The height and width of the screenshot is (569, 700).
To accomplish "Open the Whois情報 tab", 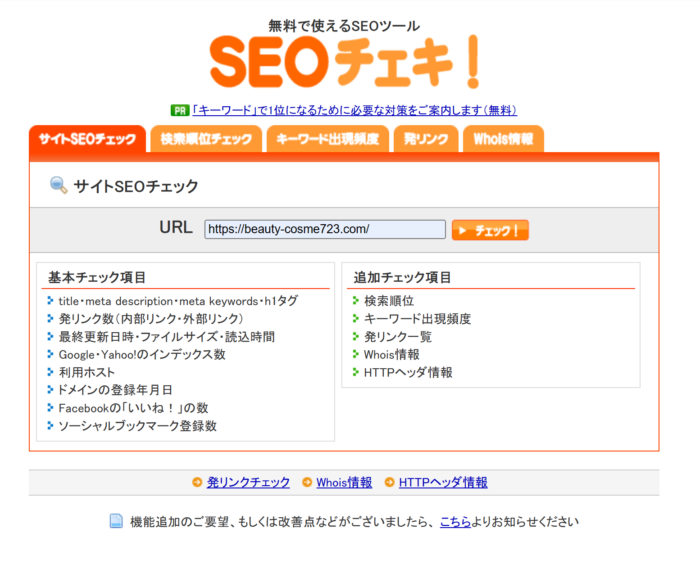I will pyautogui.click(x=503, y=139).
